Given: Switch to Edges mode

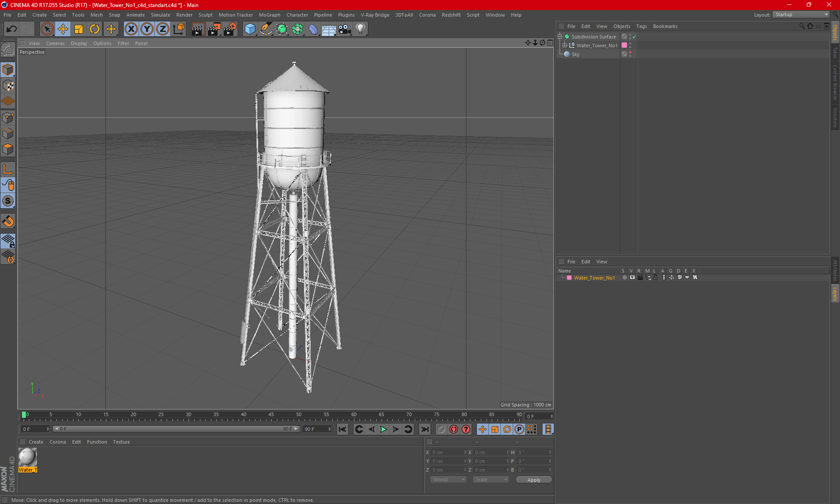Looking at the screenshot, I should tap(8, 133).
